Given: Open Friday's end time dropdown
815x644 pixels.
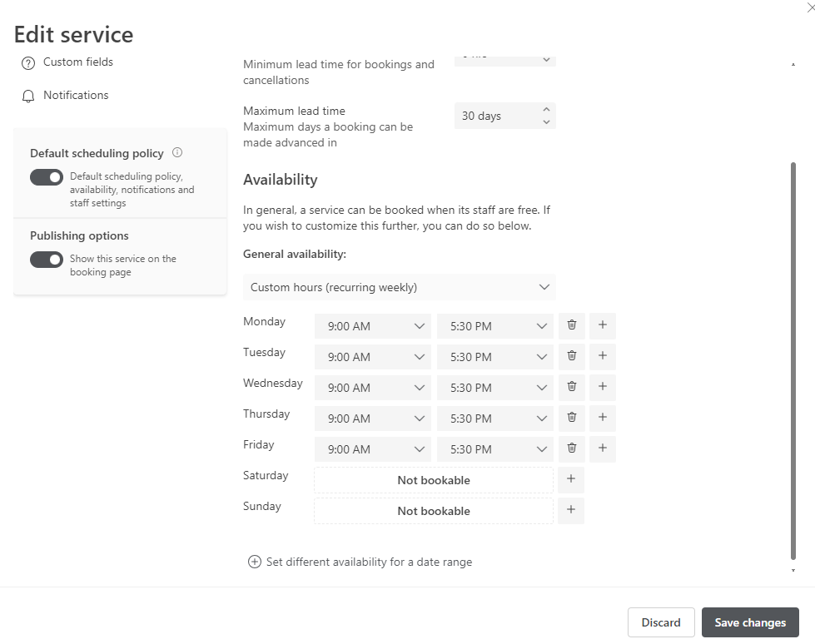Looking at the screenshot, I should click(x=494, y=449).
